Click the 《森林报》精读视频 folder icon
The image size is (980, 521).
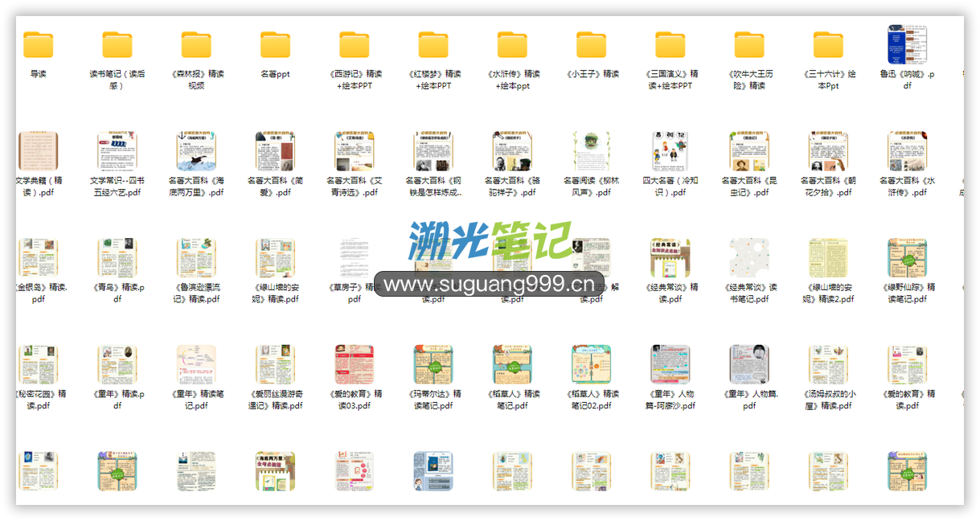(x=196, y=45)
